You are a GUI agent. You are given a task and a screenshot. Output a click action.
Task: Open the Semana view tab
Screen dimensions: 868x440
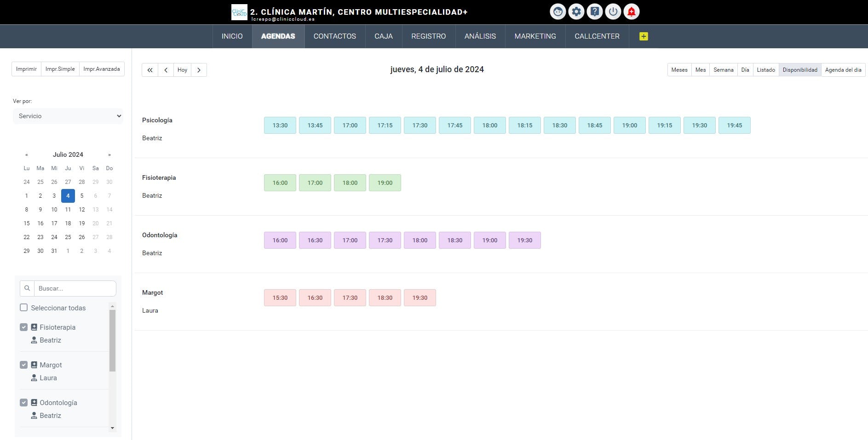pos(723,69)
